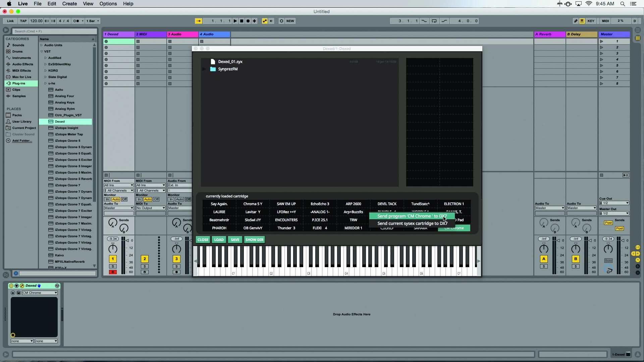Open the Create menu
This screenshot has height=362, width=644.
tap(69, 4)
